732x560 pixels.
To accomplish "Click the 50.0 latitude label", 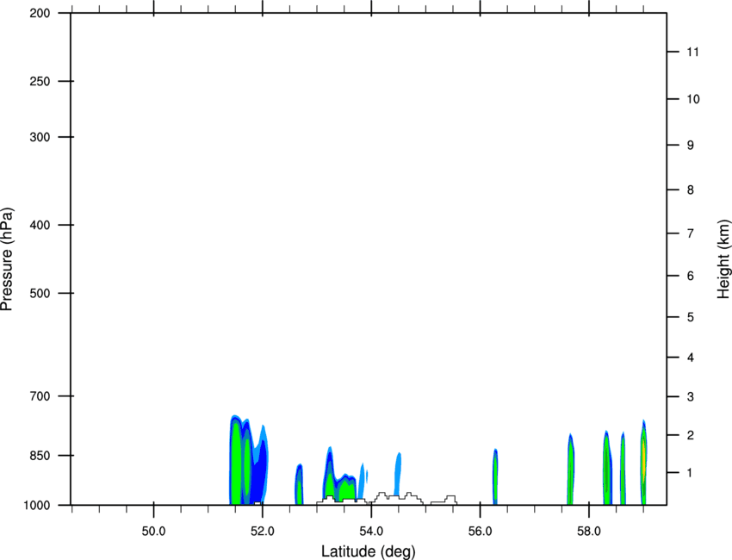I will coord(153,531).
